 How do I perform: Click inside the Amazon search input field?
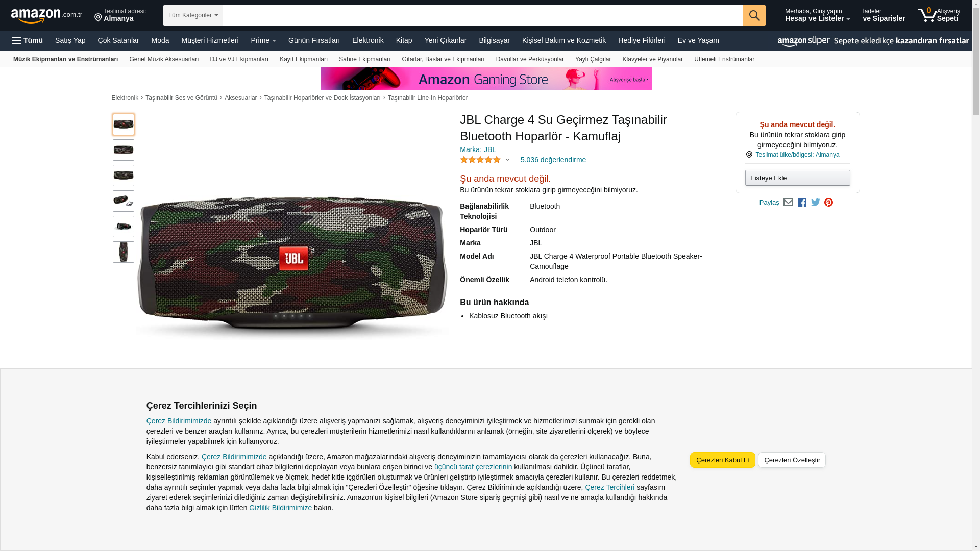tap(483, 15)
